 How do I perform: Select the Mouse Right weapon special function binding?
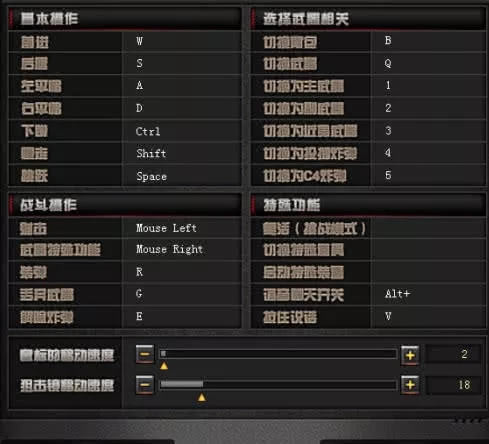(x=181, y=249)
